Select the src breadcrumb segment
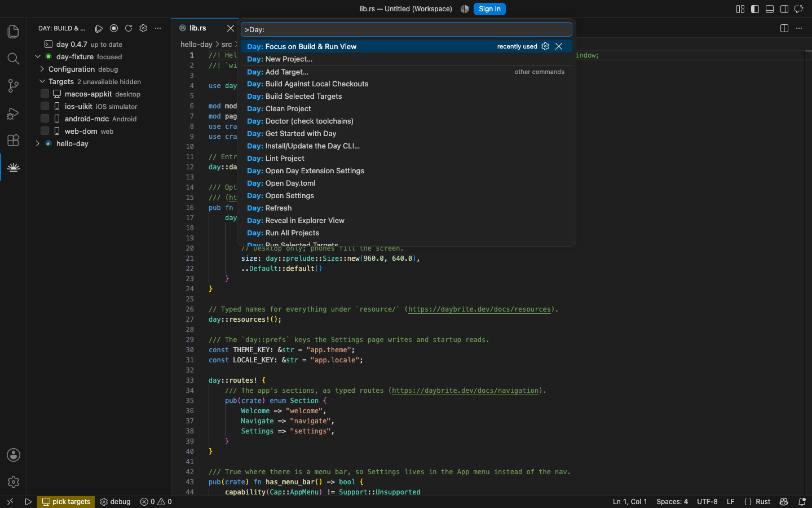This screenshot has height=508, width=812. (x=227, y=44)
